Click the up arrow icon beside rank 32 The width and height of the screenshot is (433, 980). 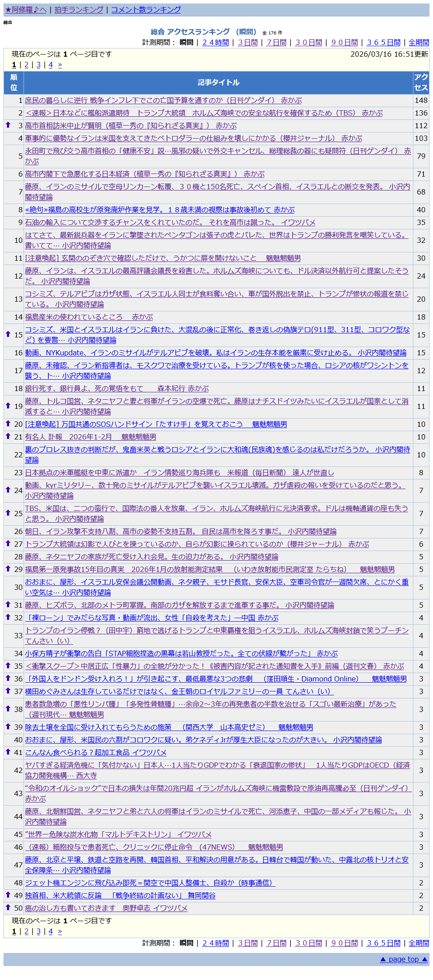click(x=8, y=617)
